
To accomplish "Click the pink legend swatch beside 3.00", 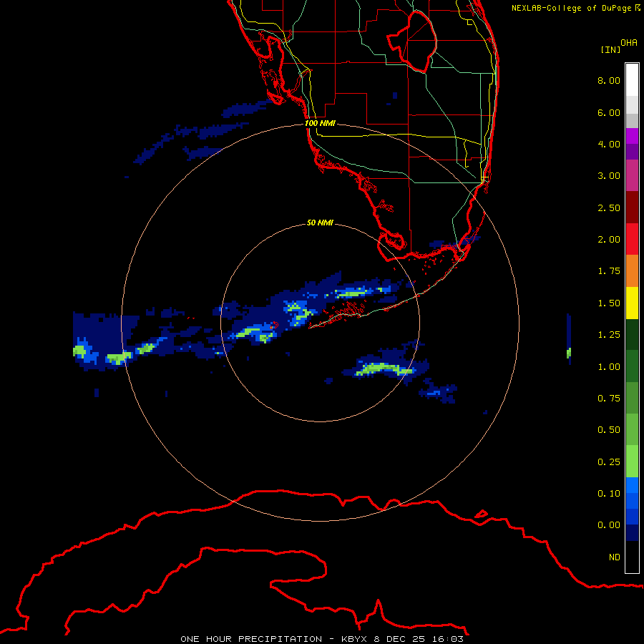I will 632,175.
